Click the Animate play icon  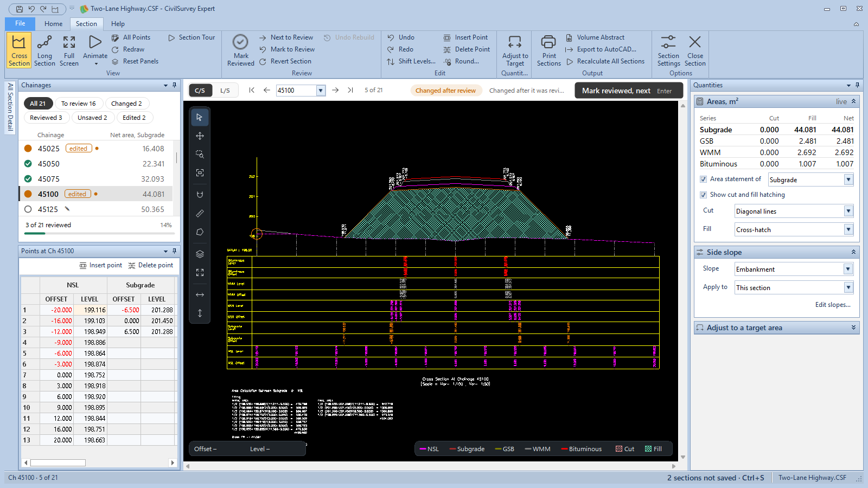click(95, 42)
